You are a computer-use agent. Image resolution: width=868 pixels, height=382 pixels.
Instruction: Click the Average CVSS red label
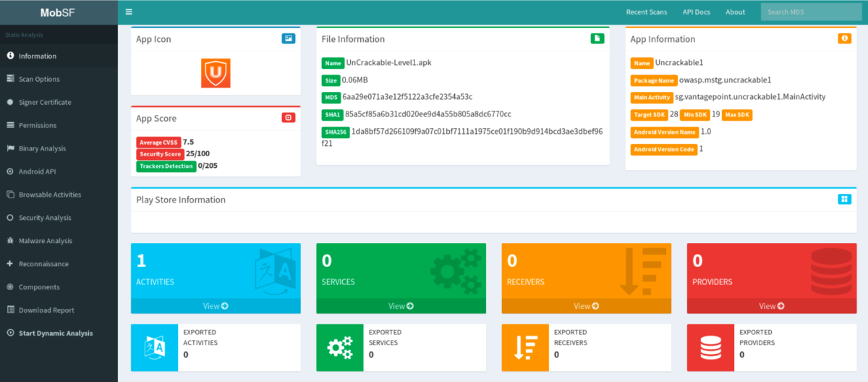[158, 143]
